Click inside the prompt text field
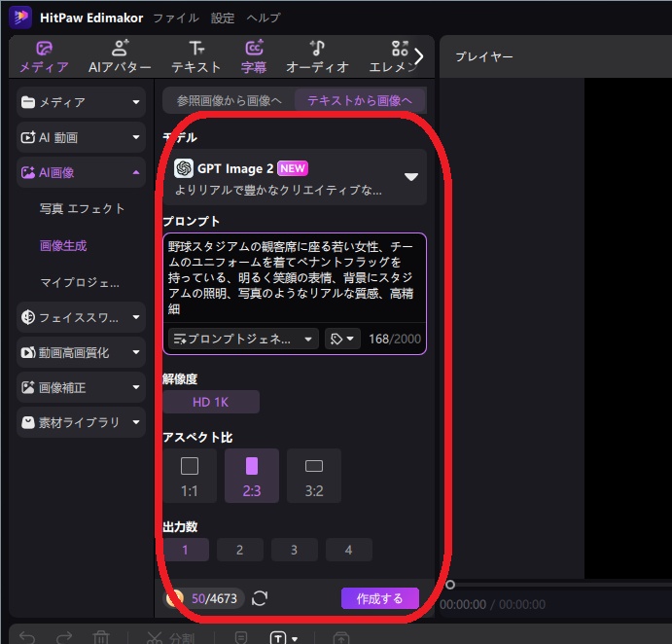Viewport: 672px width, 644px height. [295, 278]
